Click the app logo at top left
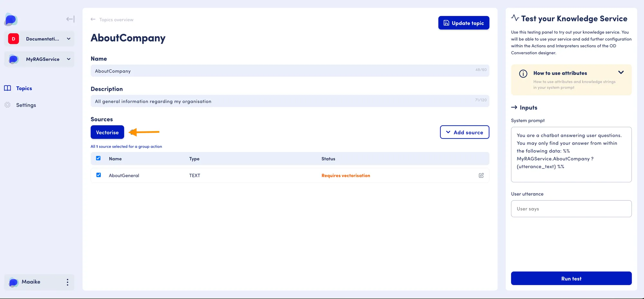The height and width of the screenshot is (299, 644). click(11, 20)
